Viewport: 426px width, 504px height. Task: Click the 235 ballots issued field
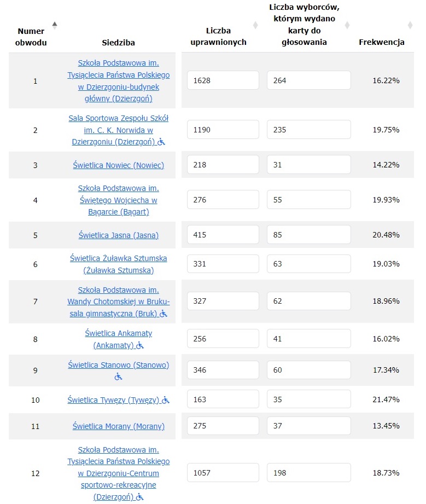click(x=309, y=130)
